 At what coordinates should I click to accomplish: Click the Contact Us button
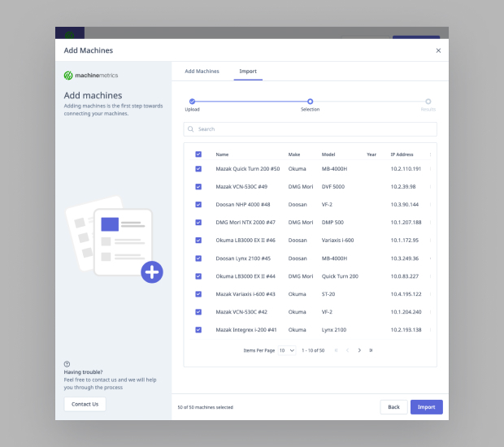pyautogui.click(x=85, y=404)
